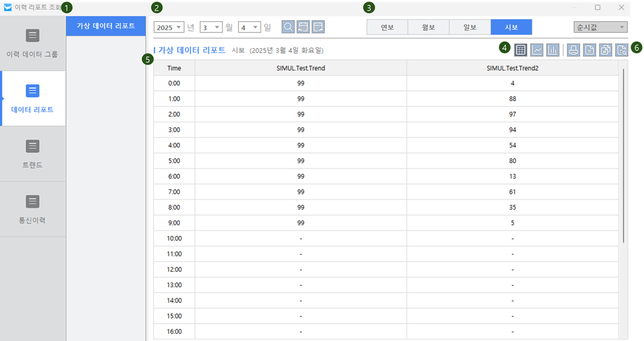Image resolution: width=644 pixels, height=341 pixels.
Task: Switch to the 일보 daily report tab
Action: (x=470, y=27)
